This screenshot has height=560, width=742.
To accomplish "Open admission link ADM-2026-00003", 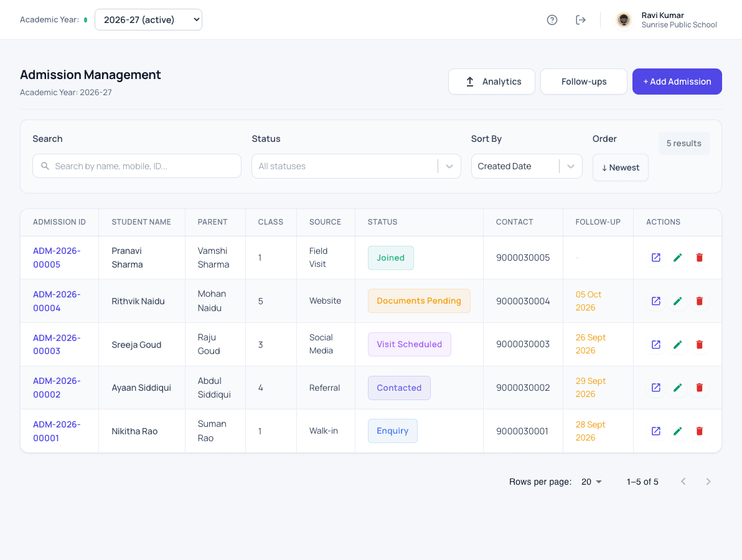I will [57, 344].
